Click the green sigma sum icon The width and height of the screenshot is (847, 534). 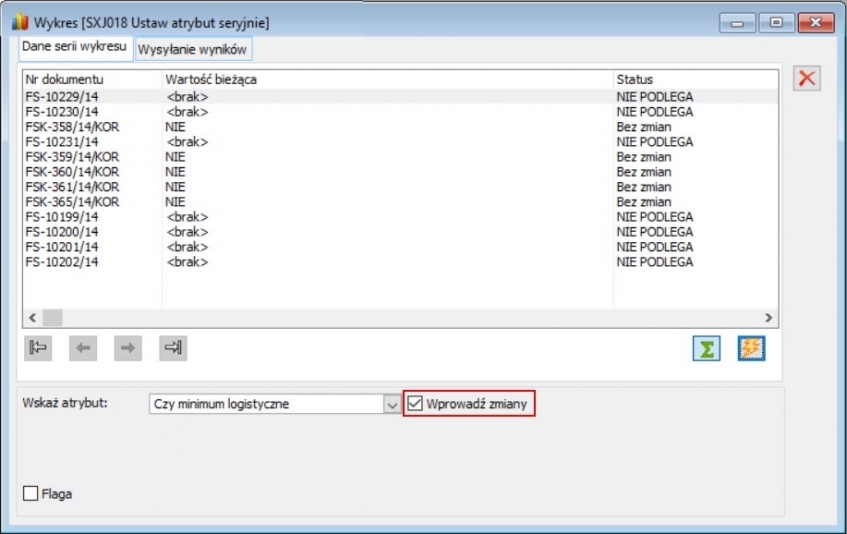click(x=707, y=348)
